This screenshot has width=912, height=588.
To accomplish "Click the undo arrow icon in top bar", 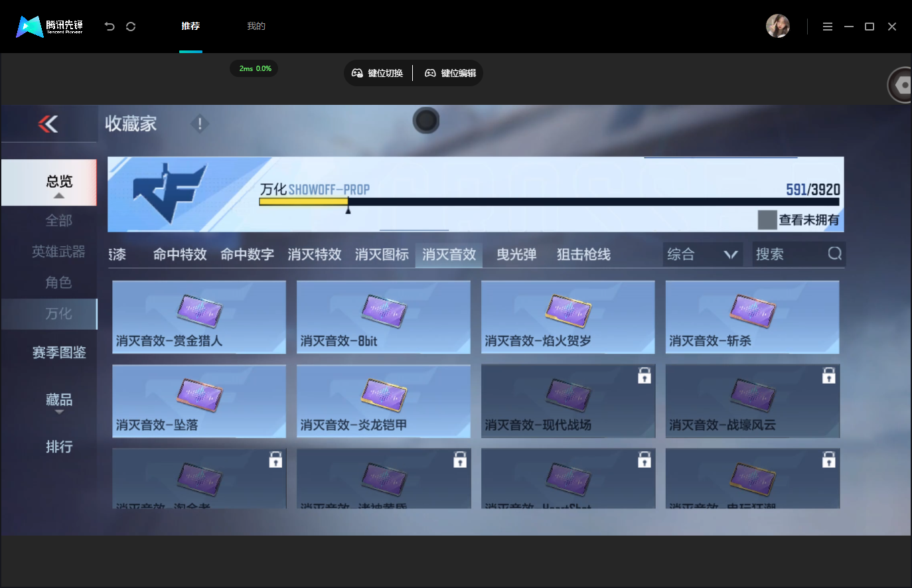I will coord(110,27).
